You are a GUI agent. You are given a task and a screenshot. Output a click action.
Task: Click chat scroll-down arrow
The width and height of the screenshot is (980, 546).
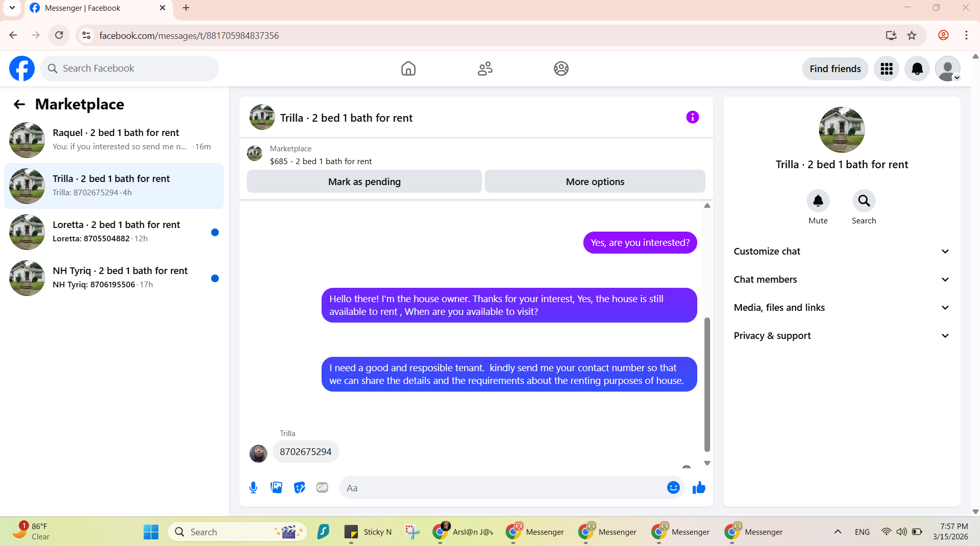pyautogui.click(x=707, y=463)
